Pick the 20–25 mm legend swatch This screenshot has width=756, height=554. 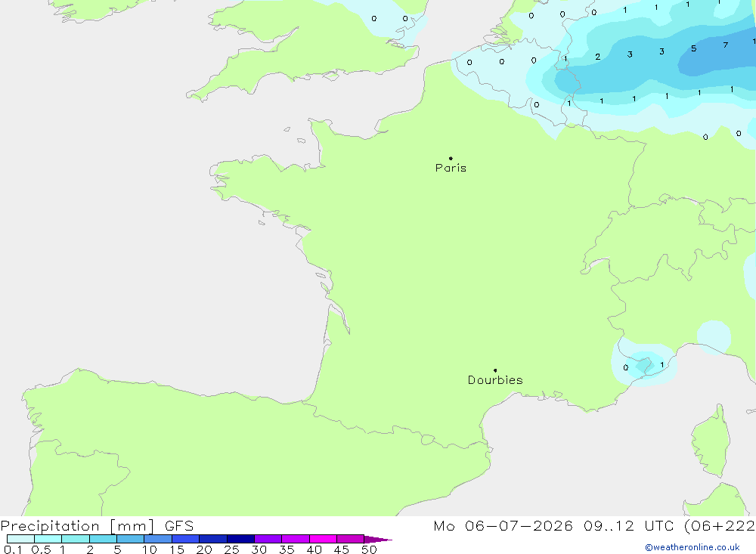tap(213, 539)
